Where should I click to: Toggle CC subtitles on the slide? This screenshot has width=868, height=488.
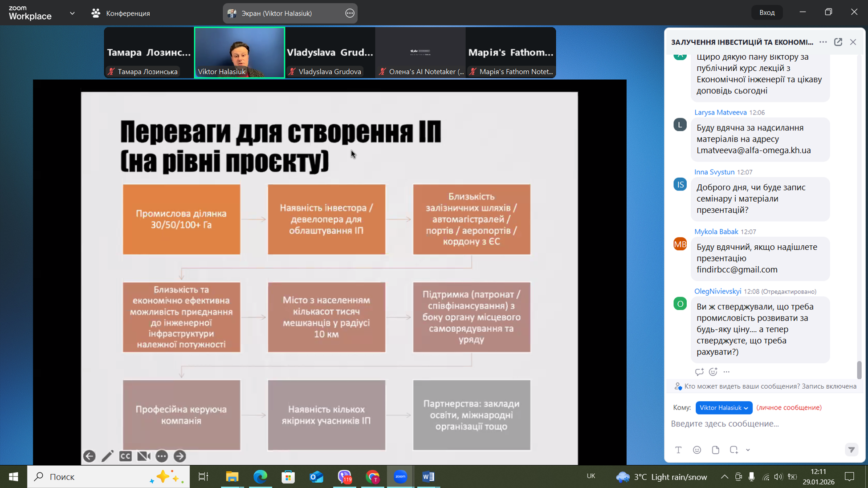pyautogui.click(x=126, y=456)
